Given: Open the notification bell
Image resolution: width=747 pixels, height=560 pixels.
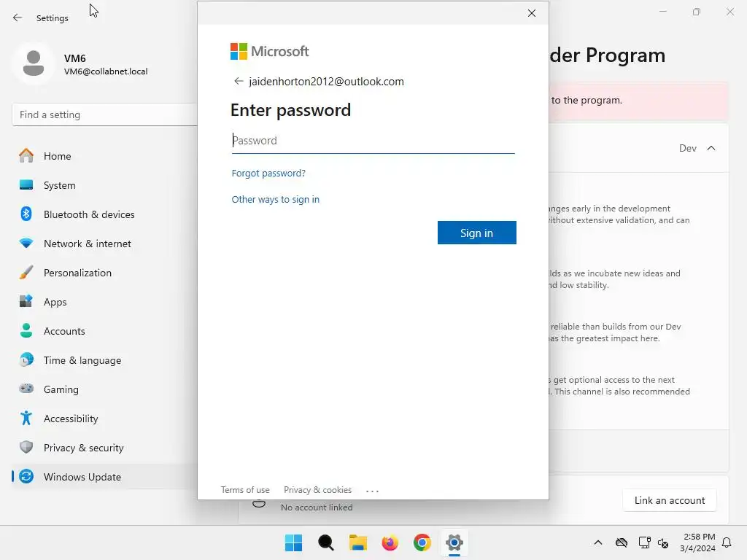Looking at the screenshot, I should [727, 542].
